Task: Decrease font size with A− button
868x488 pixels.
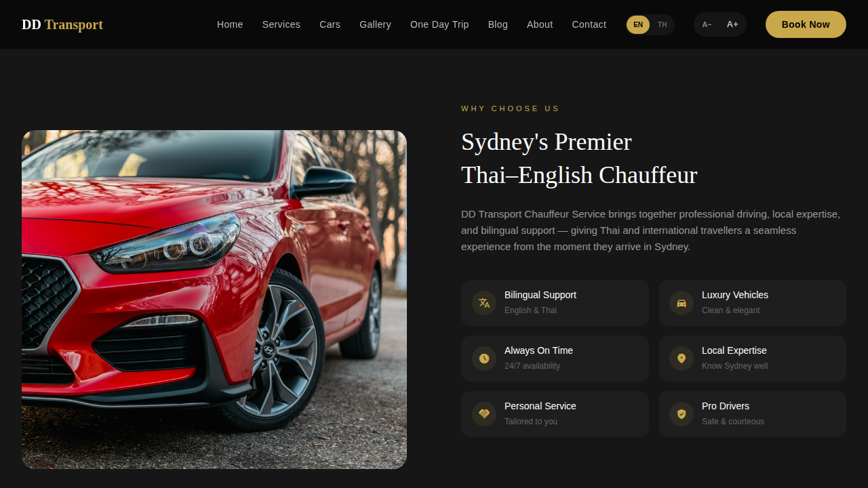Action: (x=707, y=25)
